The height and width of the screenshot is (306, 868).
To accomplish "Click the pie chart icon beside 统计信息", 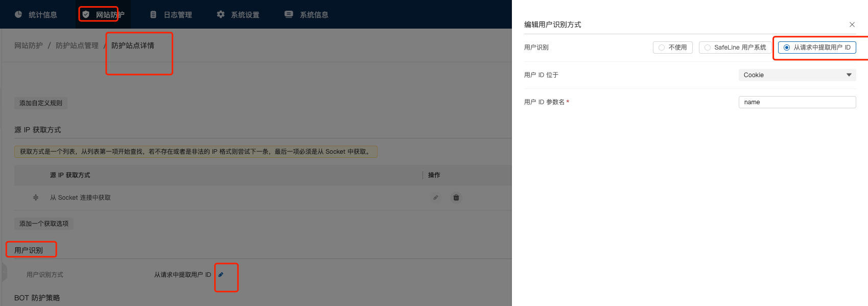I will [x=18, y=14].
